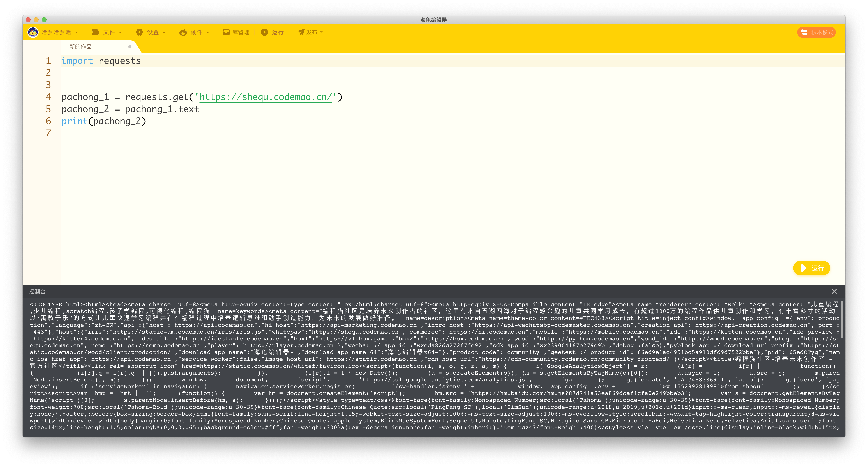Close the 海龟编辑器 window with red button

point(28,20)
